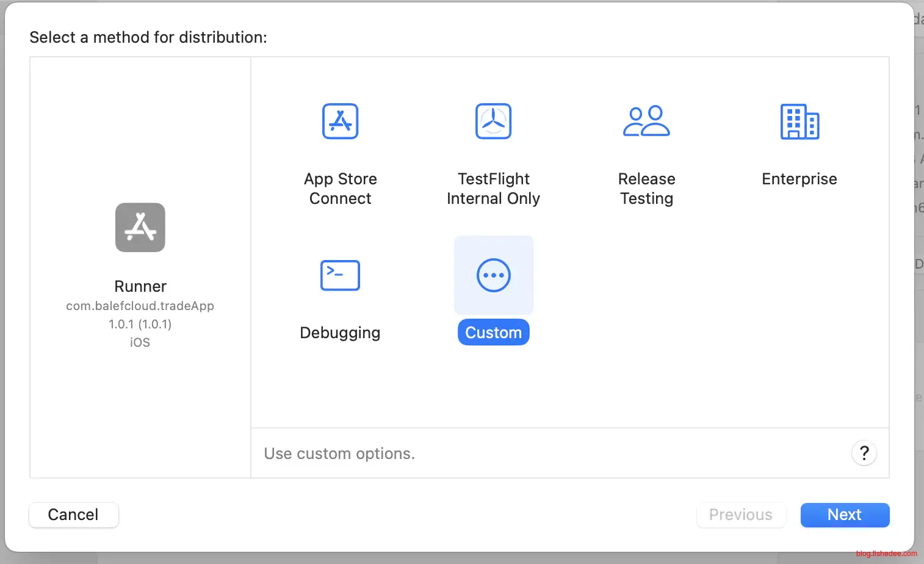Screen dimensions: 924x564
Task: Select the "TestFlight Internal Only" text label
Action: pyautogui.click(x=493, y=189)
